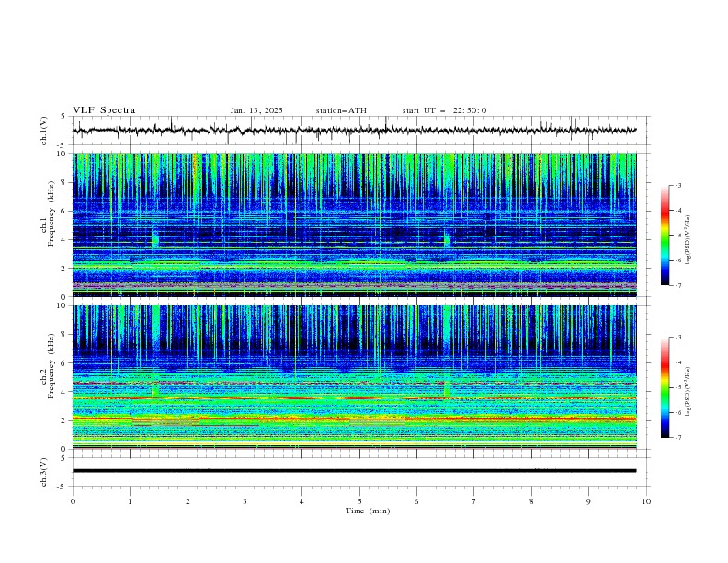Viewport: 728px width, 563px height.
Task: Click the "4" tick on the Time axis
Action: tap(301, 501)
